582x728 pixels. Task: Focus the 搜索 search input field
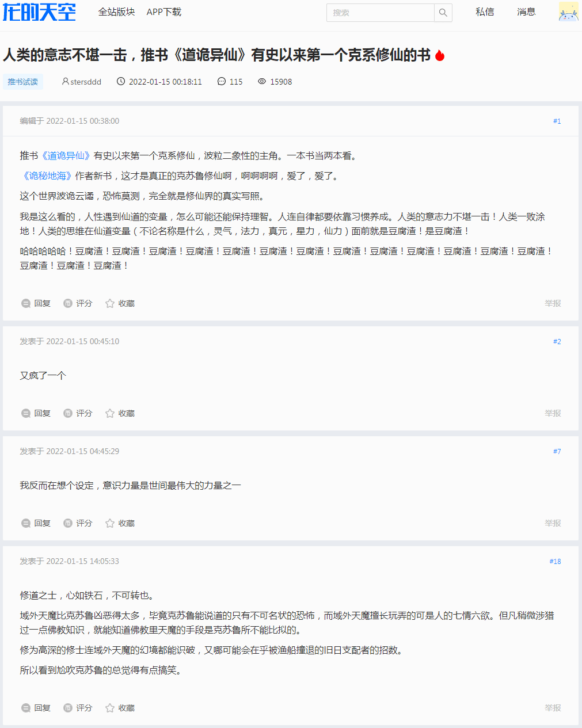(x=380, y=13)
